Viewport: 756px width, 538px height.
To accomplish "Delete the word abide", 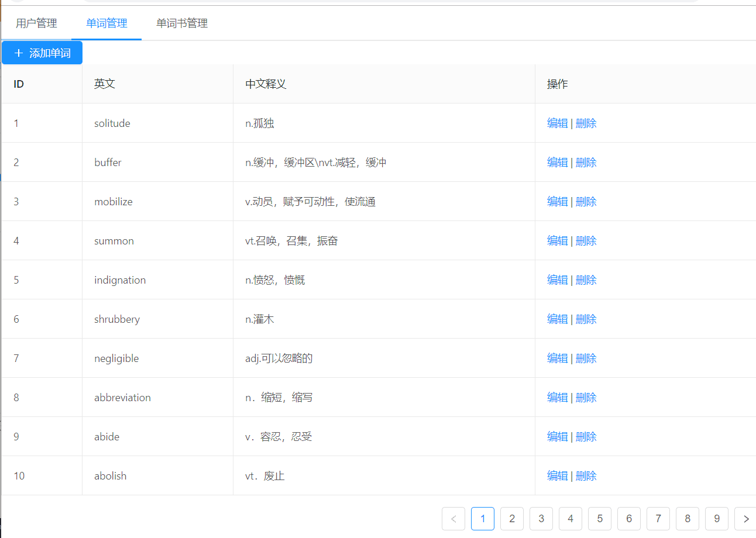I will coord(586,437).
